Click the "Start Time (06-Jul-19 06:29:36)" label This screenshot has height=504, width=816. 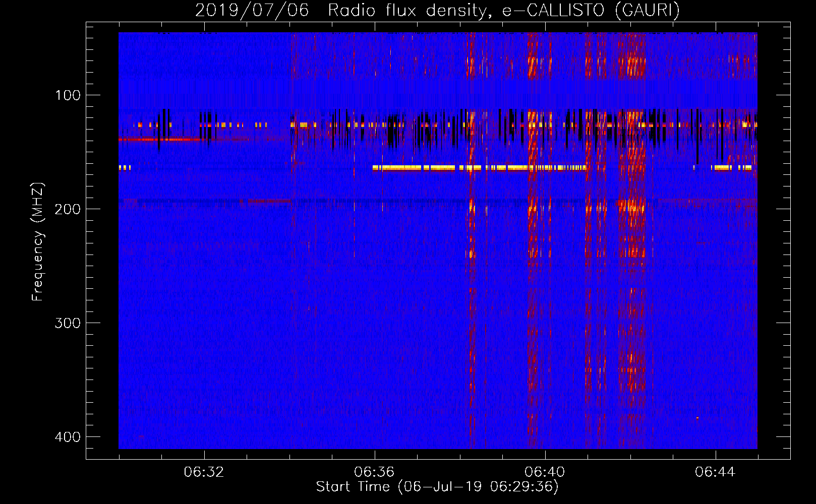pos(437,487)
